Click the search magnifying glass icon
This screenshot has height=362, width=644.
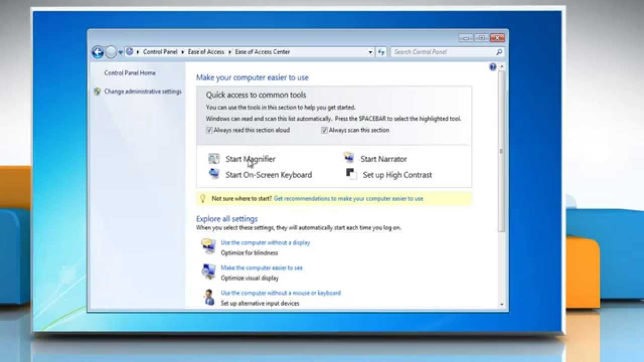499,52
